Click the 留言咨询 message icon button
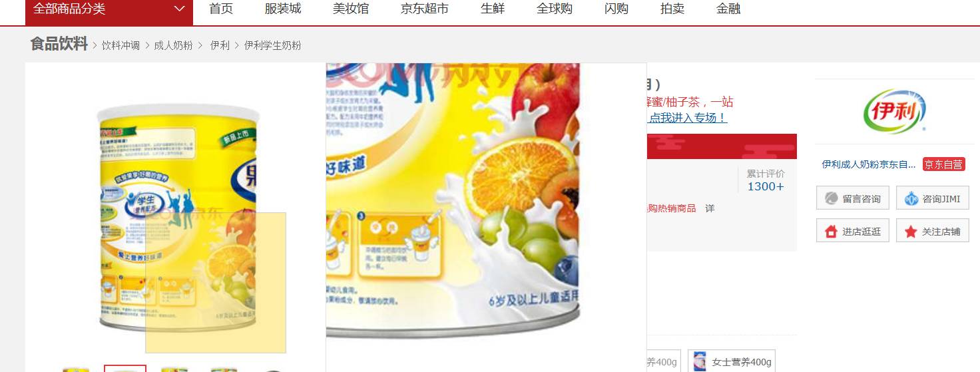The image size is (980, 372). tap(852, 198)
